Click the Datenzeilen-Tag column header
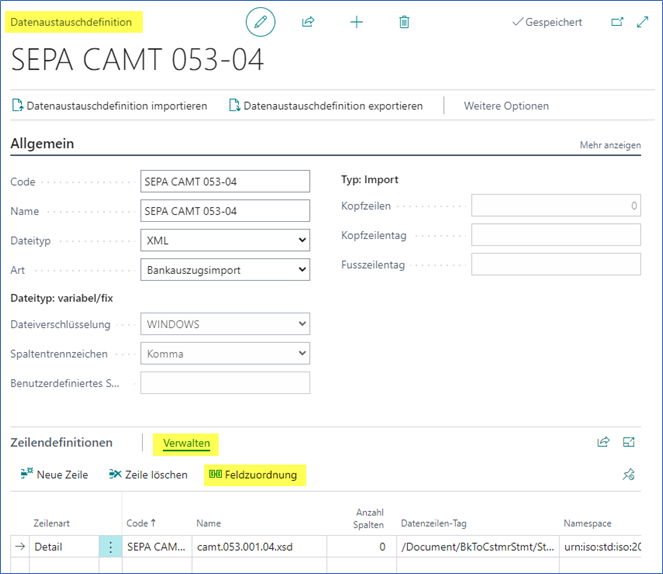 coord(433,523)
